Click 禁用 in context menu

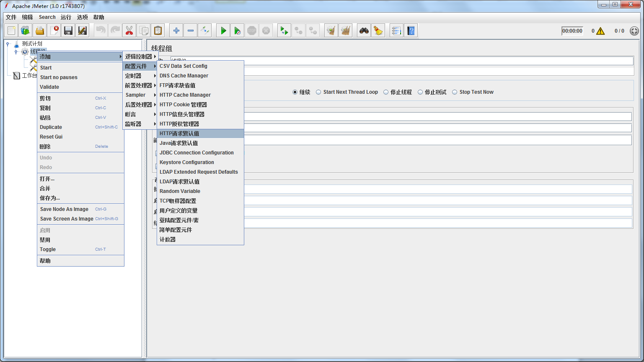[x=80, y=240]
